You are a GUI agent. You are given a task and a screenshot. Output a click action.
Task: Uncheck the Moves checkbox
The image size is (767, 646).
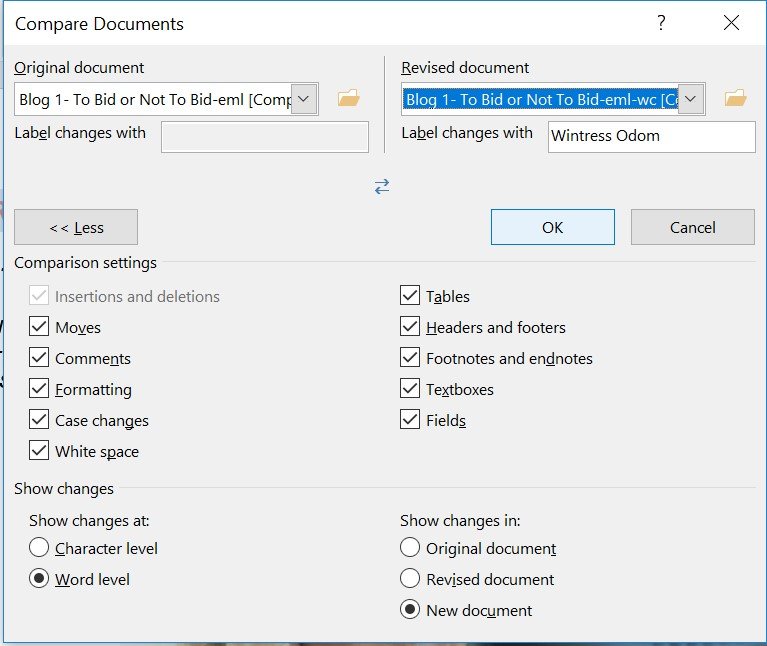[x=39, y=327]
